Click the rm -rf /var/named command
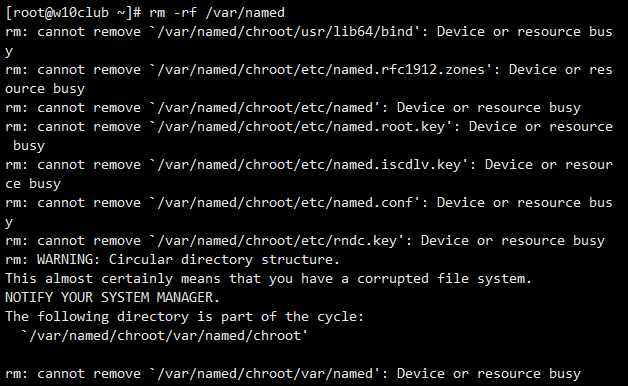This screenshot has width=628, height=386. click(217, 12)
